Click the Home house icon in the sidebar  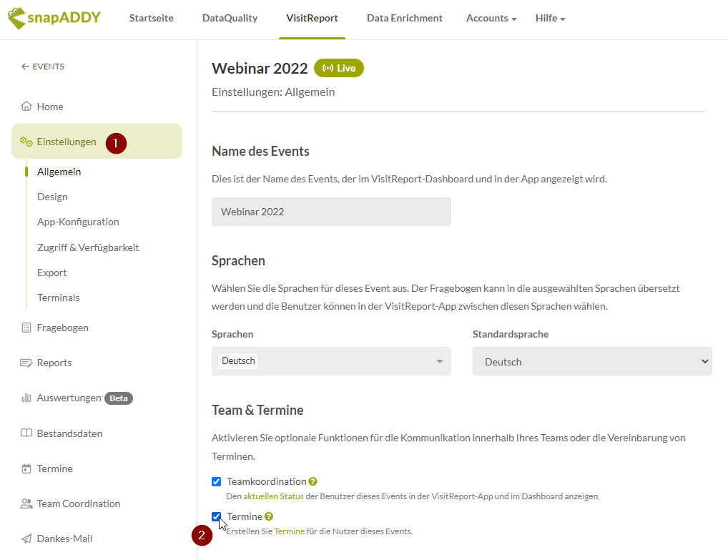tap(26, 107)
